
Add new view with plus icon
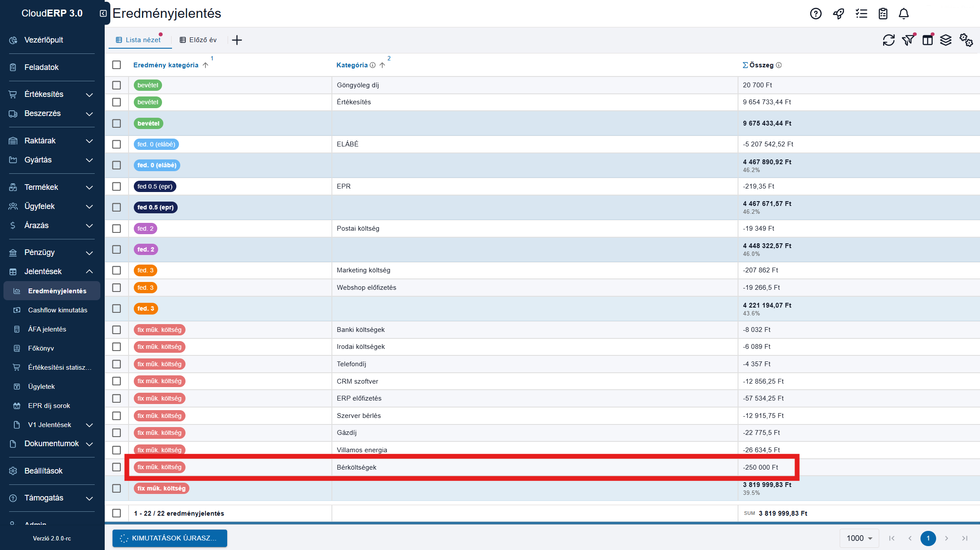point(237,40)
